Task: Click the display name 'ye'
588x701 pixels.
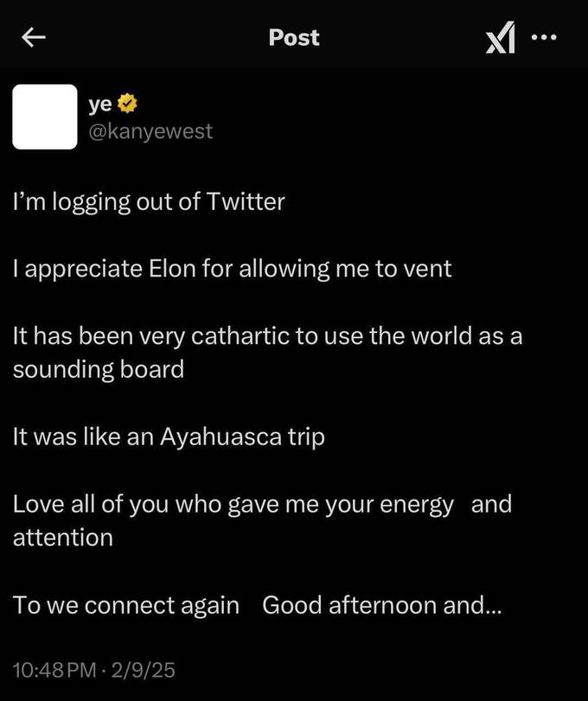Action: [99, 105]
